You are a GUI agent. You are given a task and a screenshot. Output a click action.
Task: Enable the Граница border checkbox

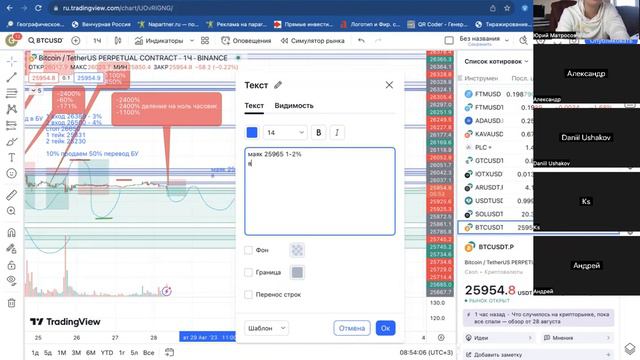click(x=248, y=272)
